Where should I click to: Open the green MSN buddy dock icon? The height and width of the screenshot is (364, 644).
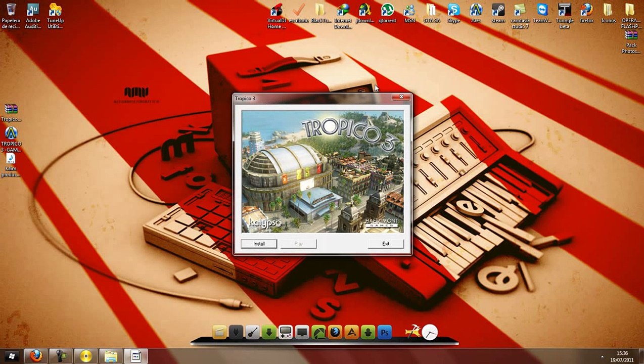pyautogui.click(x=368, y=332)
